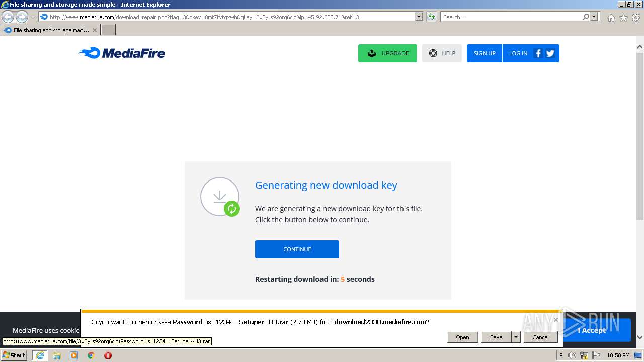This screenshot has width=644, height=362.
Task: Click the Action Center flag icon
Action: click(x=596, y=355)
